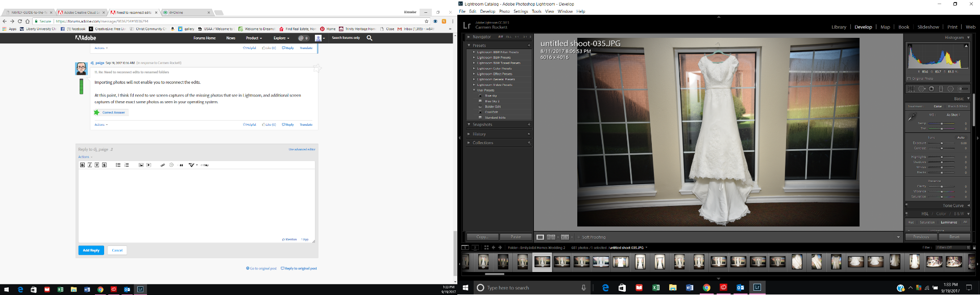
Task: Switch to the Slideshow module
Action: [928, 27]
